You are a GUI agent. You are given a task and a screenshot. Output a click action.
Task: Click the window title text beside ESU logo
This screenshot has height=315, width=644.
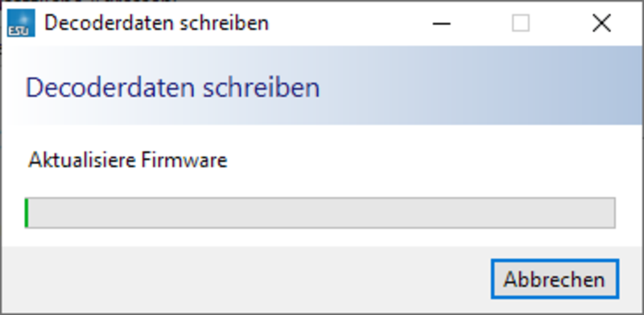tap(156, 23)
